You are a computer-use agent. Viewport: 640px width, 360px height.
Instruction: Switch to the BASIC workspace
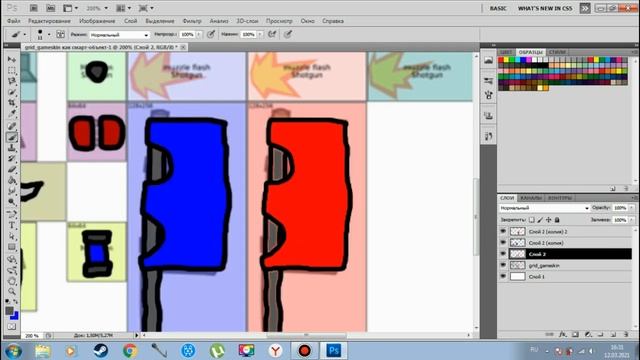498,8
